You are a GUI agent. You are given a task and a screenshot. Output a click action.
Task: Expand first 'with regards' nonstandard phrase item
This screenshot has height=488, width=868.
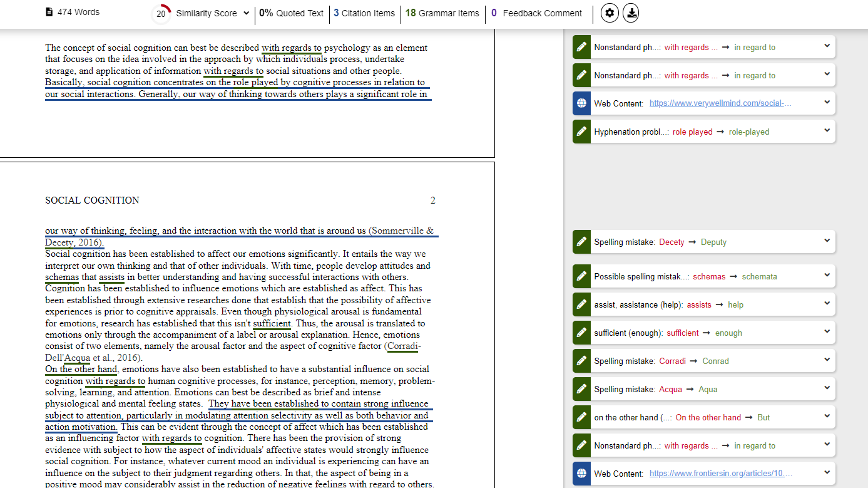pyautogui.click(x=827, y=46)
